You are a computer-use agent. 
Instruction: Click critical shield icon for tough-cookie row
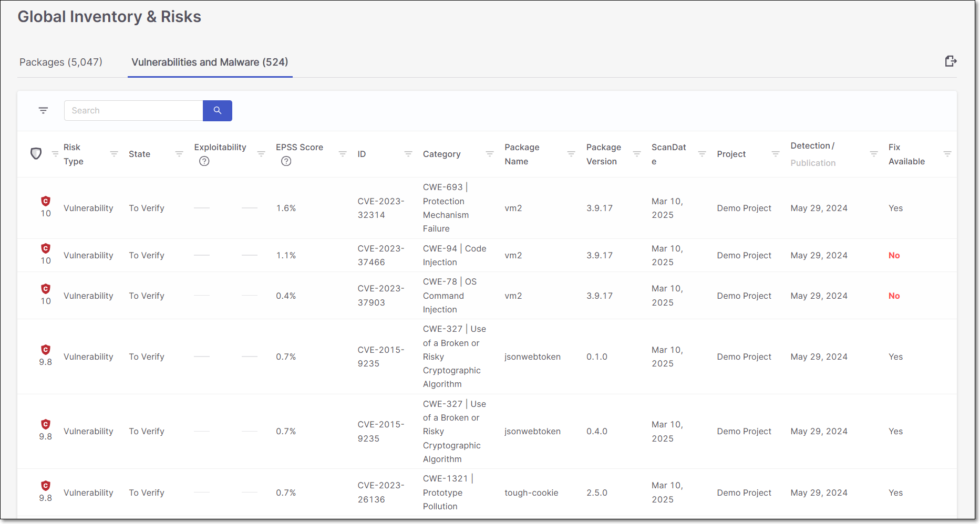46,486
